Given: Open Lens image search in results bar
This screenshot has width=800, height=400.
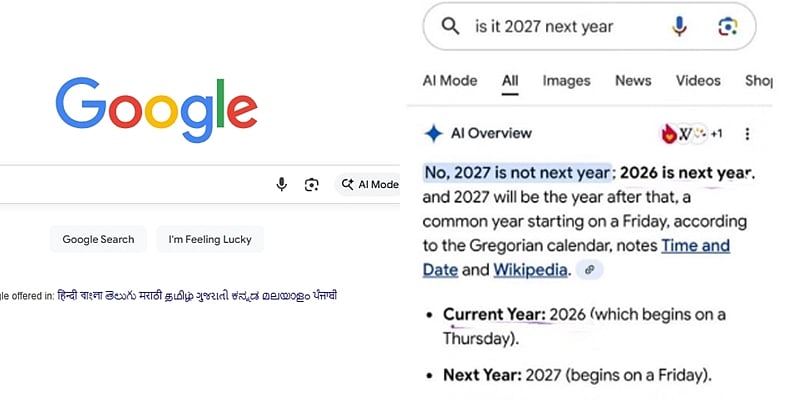Looking at the screenshot, I should pyautogui.click(x=727, y=27).
